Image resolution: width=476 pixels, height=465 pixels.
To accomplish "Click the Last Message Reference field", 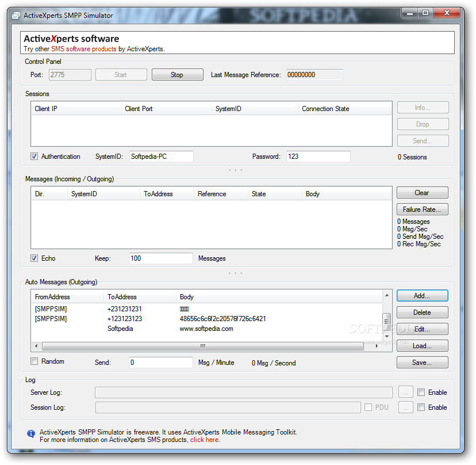I will click(314, 75).
